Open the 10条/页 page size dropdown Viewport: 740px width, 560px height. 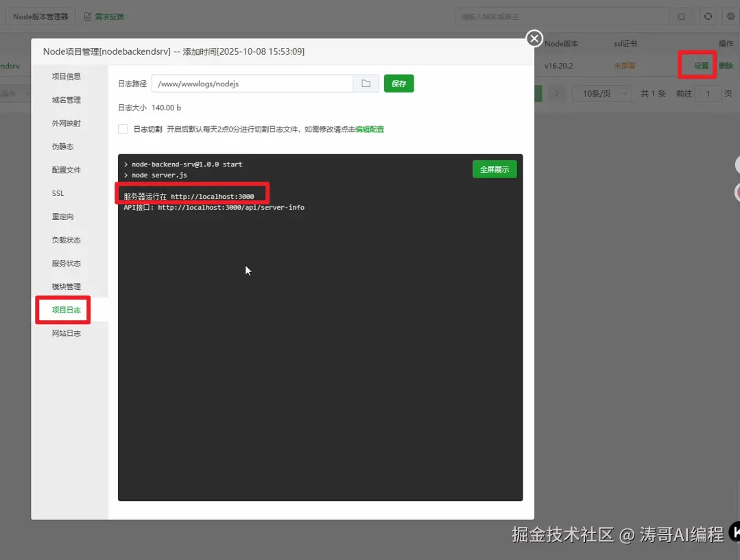(602, 94)
